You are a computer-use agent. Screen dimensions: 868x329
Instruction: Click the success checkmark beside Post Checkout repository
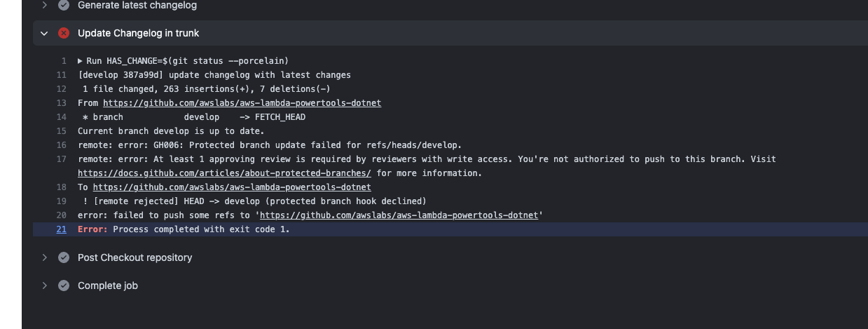pyautogui.click(x=64, y=257)
